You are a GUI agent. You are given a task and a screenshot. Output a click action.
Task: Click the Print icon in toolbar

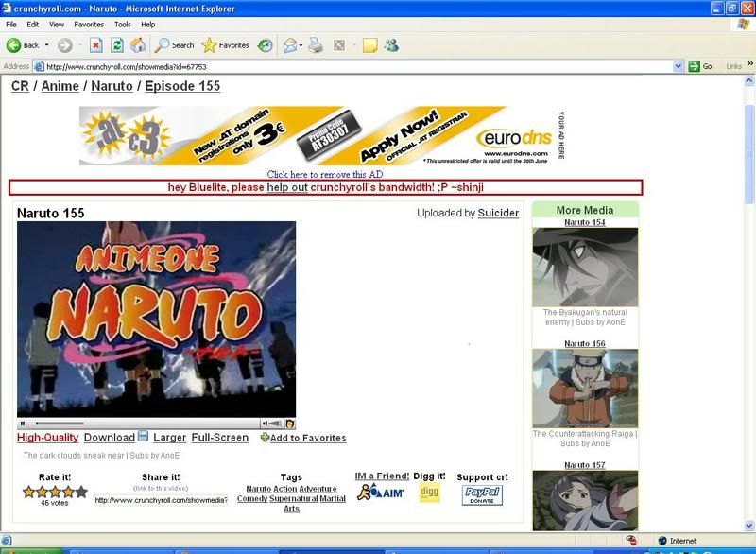tap(316, 45)
